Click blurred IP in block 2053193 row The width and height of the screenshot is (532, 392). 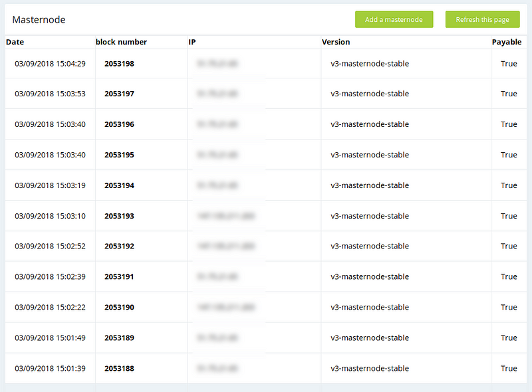pyautogui.click(x=225, y=216)
